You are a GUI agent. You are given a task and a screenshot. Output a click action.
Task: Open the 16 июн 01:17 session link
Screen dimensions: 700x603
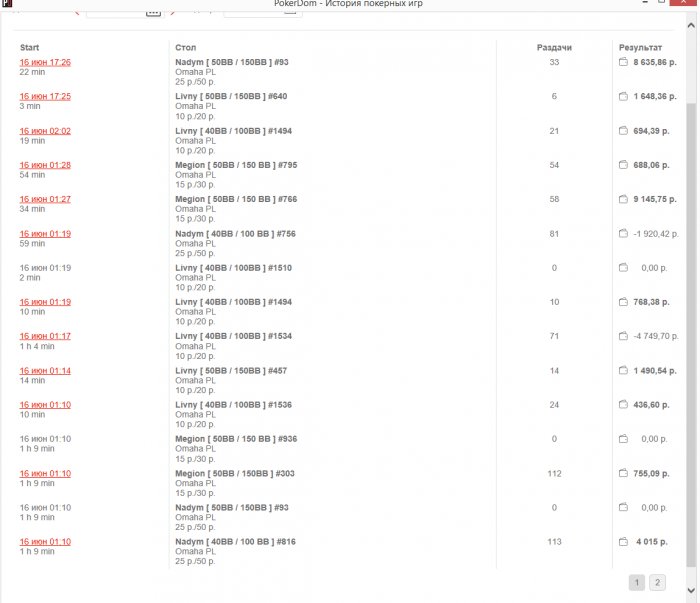[45, 336]
